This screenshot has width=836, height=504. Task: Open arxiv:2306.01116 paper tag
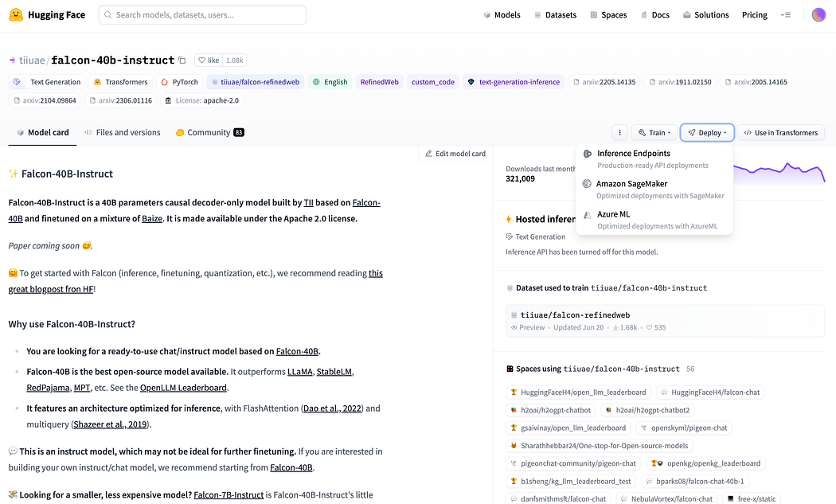120,100
